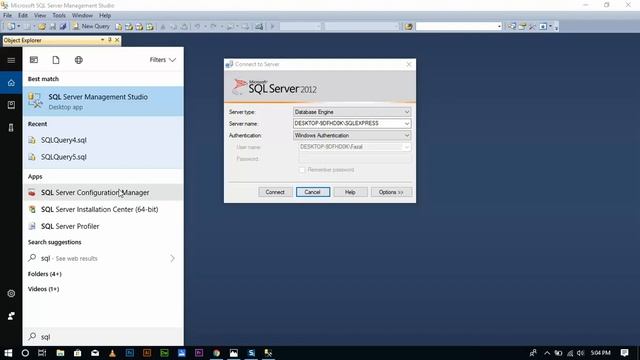Click the Open File folder icon in toolbar
This screenshot has width=640, height=360.
(42, 27)
